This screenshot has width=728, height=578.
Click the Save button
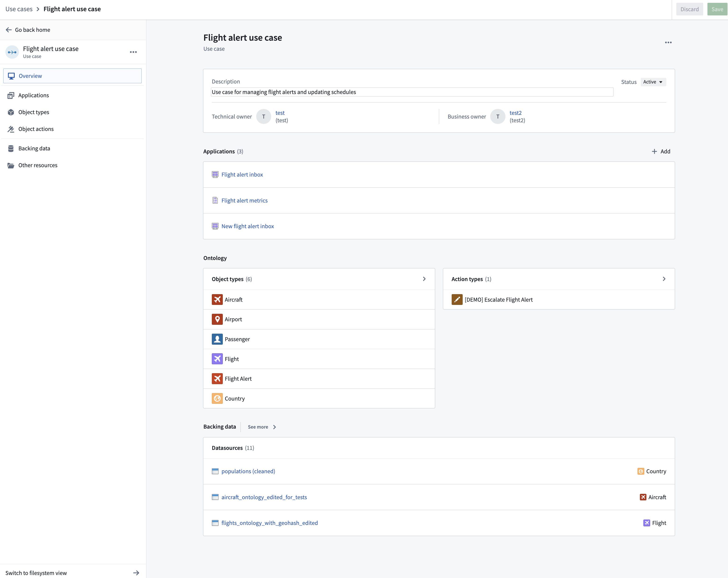[717, 9]
